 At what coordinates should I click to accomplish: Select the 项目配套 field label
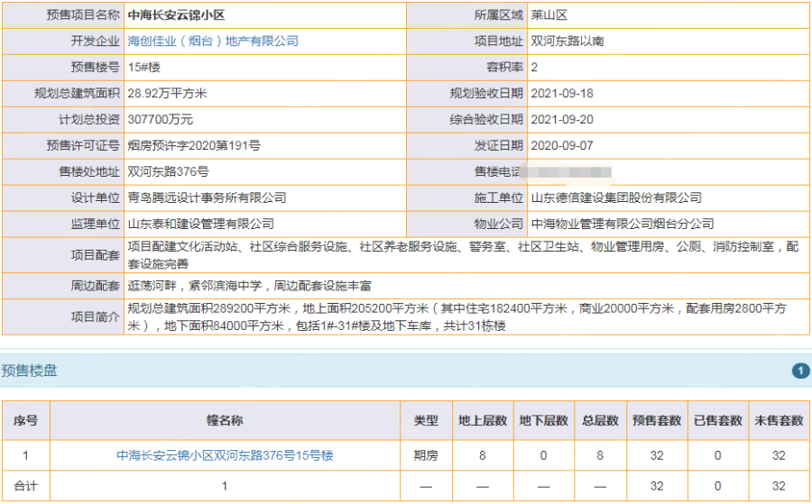pyautogui.click(x=96, y=255)
